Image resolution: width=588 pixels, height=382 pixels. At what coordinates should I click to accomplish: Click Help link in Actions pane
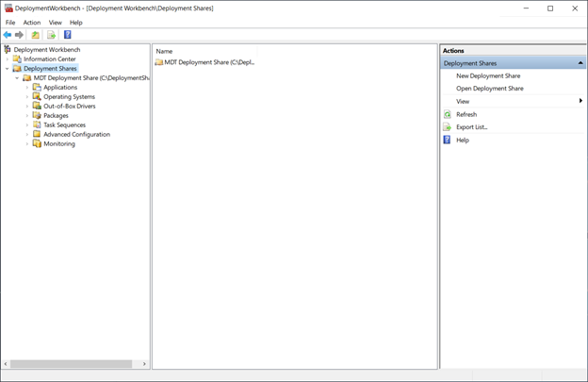tap(463, 140)
